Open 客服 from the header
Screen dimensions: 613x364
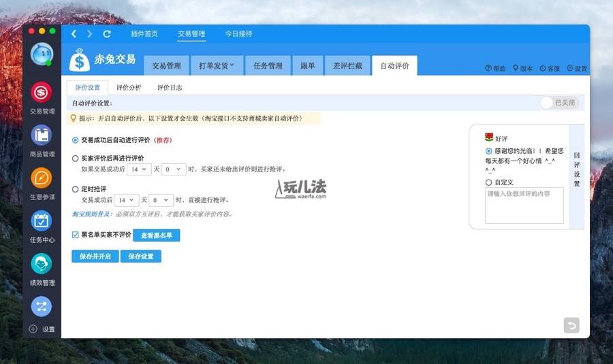[550, 68]
